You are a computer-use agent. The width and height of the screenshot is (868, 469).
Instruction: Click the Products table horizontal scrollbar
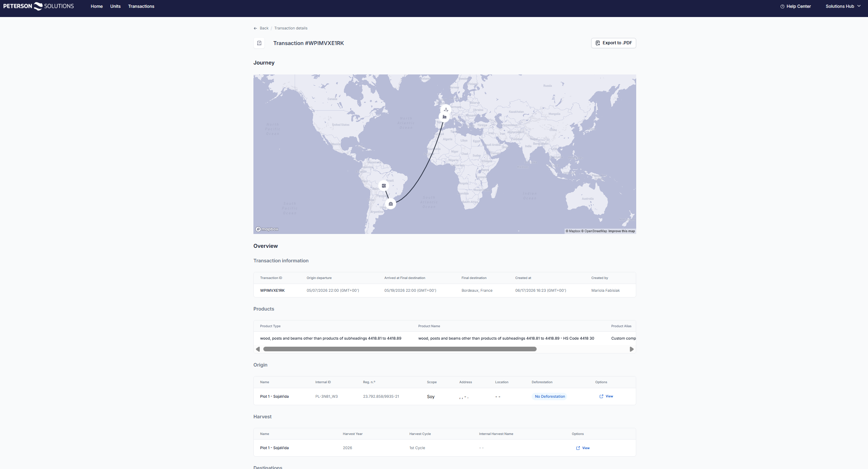coord(400,349)
